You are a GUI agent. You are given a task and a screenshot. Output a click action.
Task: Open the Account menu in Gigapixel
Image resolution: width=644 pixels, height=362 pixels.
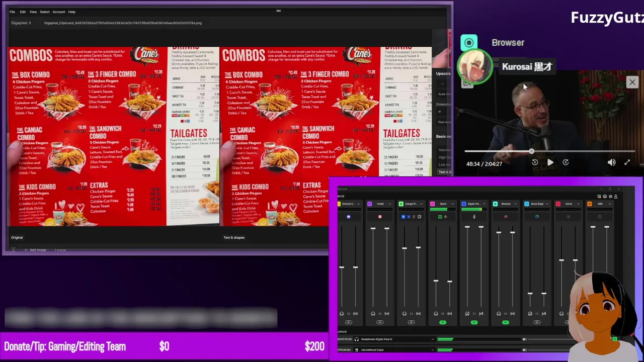tap(59, 12)
